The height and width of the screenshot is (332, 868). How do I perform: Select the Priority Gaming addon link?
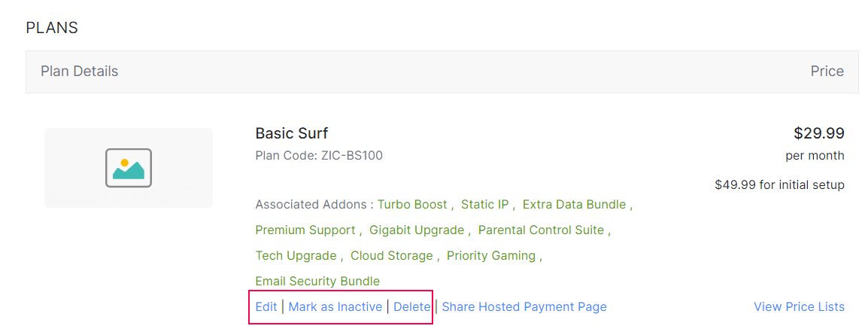[490, 255]
